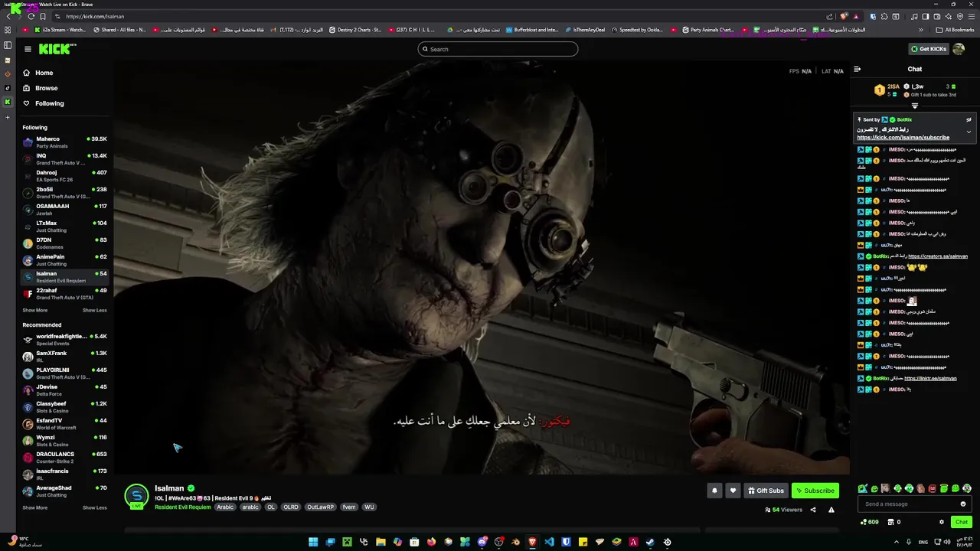Open the Windows Start menu

313,542
